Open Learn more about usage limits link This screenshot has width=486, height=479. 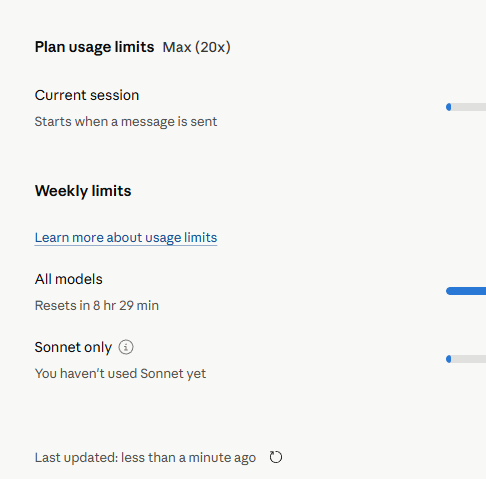coord(126,238)
